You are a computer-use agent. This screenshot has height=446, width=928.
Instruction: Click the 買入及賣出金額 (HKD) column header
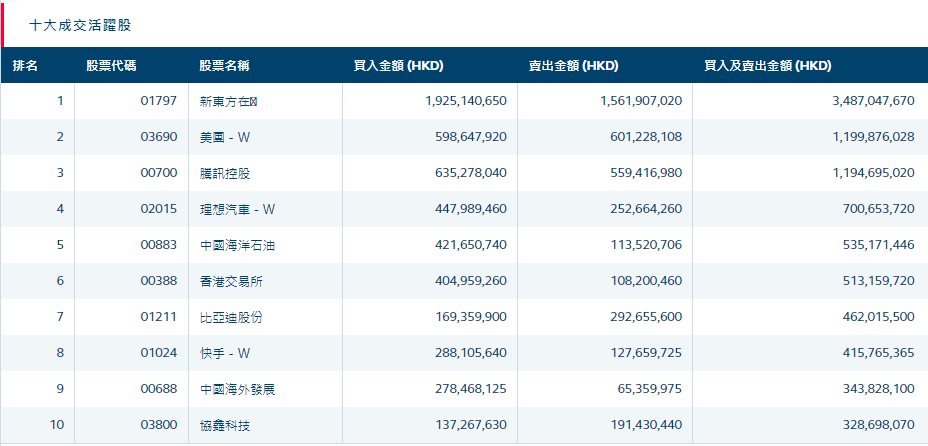(x=768, y=66)
